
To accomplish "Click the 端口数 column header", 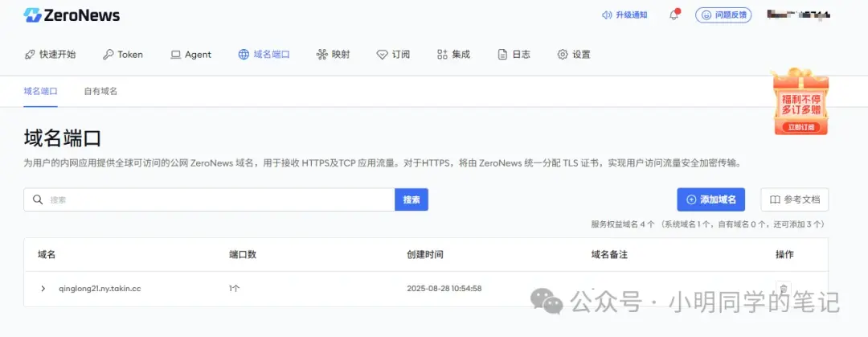I will tap(243, 254).
